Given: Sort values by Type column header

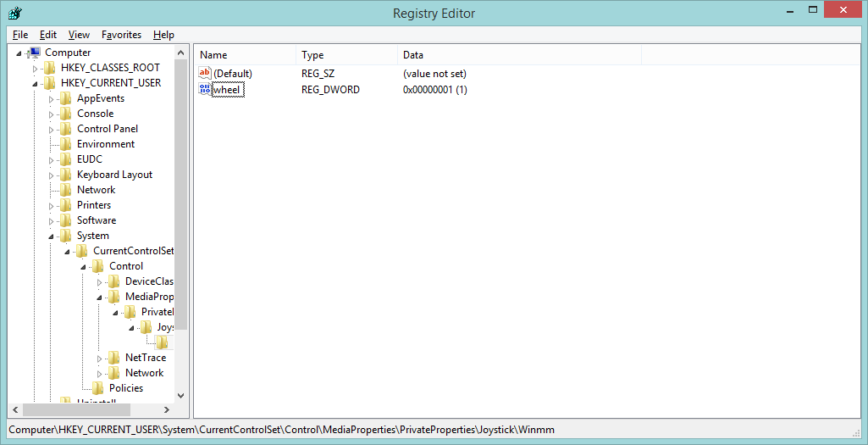Looking at the screenshot, I should point(346,55).
